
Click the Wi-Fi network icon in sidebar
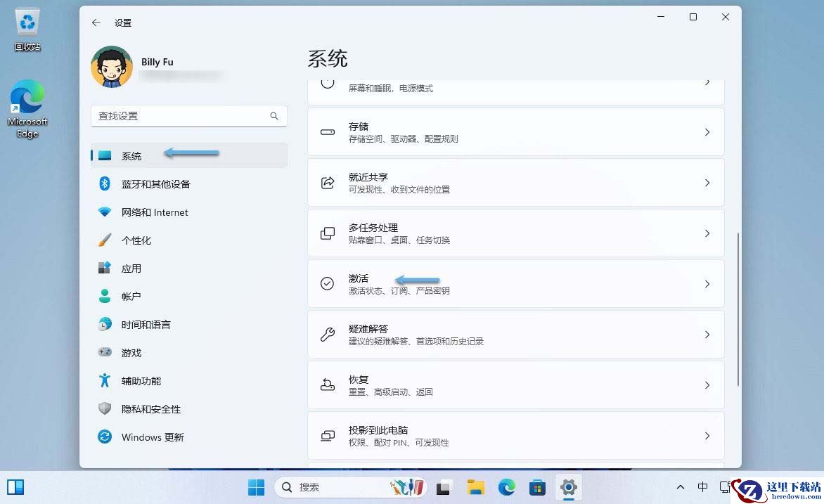(105, 212)
